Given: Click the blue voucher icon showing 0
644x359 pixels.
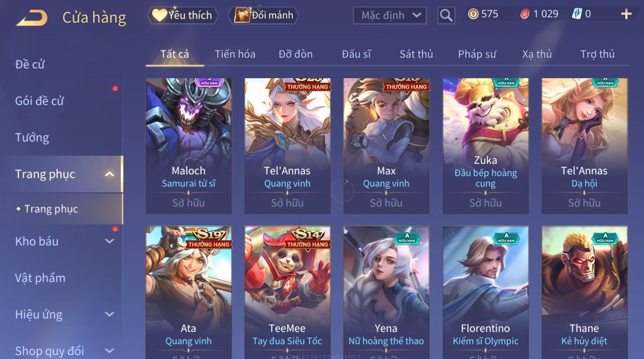Looking at the screenshot, I should coord(576,15).
